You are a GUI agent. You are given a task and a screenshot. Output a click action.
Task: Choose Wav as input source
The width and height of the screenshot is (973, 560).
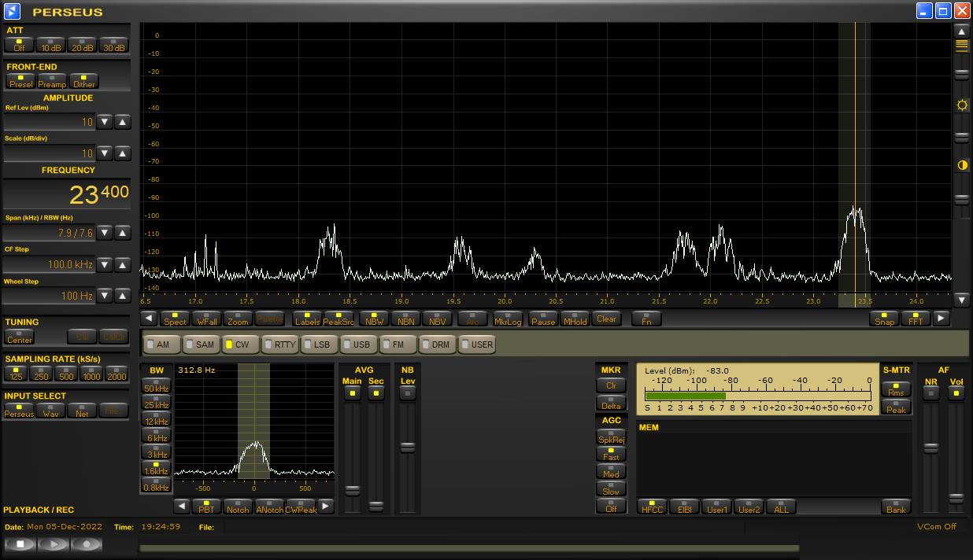[51, 411]
